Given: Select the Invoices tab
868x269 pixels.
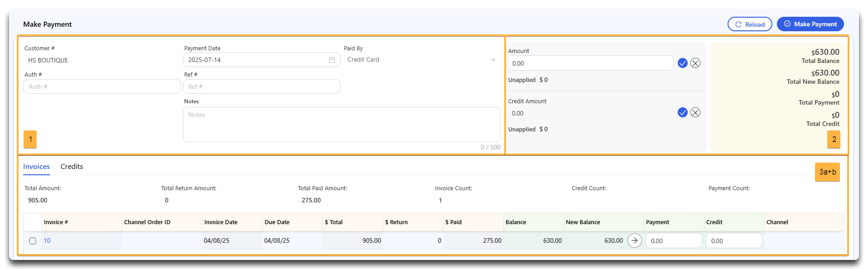Looking at the screenshot, I should (36, 167).
